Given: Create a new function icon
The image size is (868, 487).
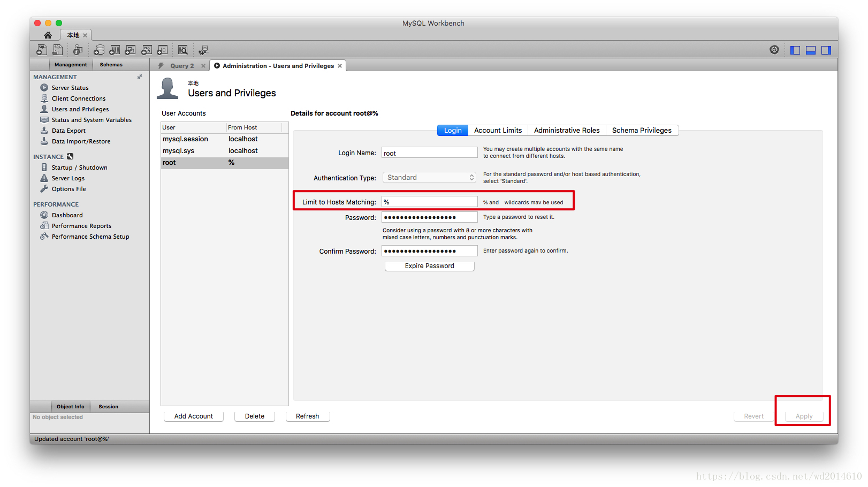Looking at the screenshot, I should 162,50.
